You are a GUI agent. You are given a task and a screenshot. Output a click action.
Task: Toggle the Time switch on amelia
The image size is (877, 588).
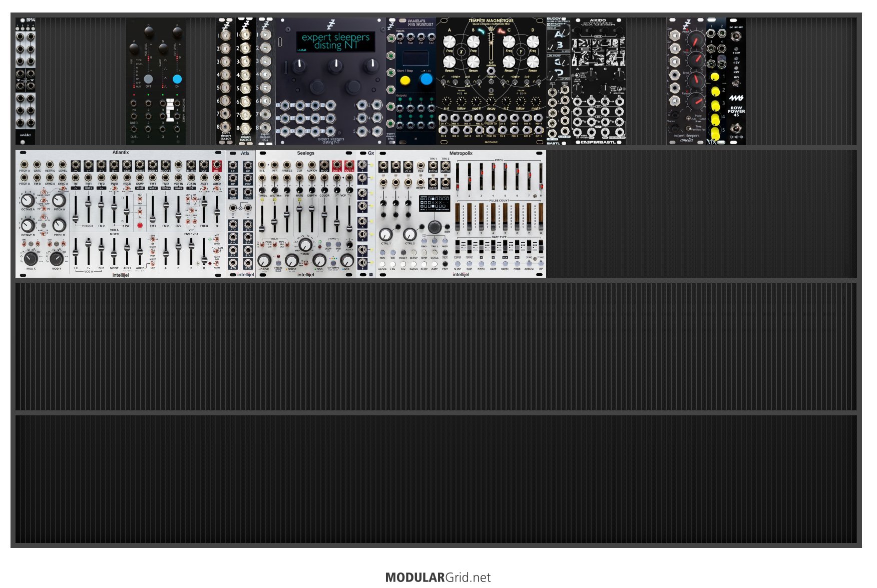click(x=688, y=128)
